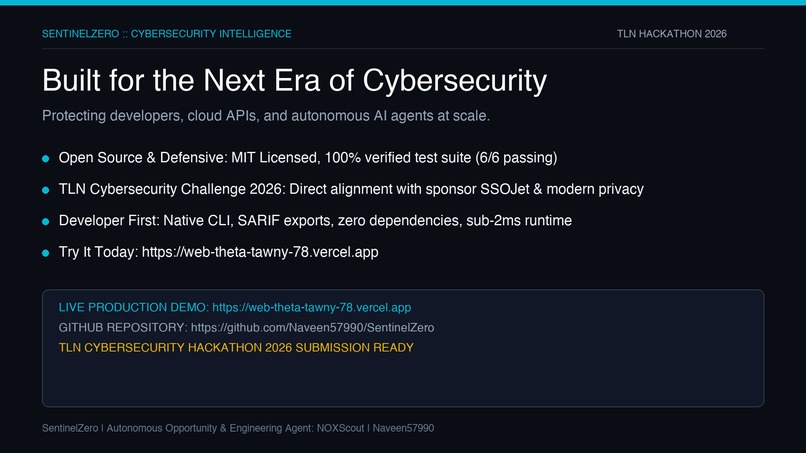Click the GITHUB REPOSITORY label
The height and width of the screenshot is (453, 806).
pyautogui.click(x=123, y=328)
